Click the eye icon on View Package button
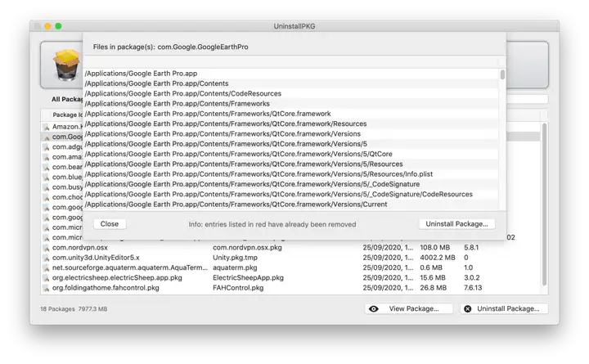This screenshot has width=589, height=364. coord(373,308)
